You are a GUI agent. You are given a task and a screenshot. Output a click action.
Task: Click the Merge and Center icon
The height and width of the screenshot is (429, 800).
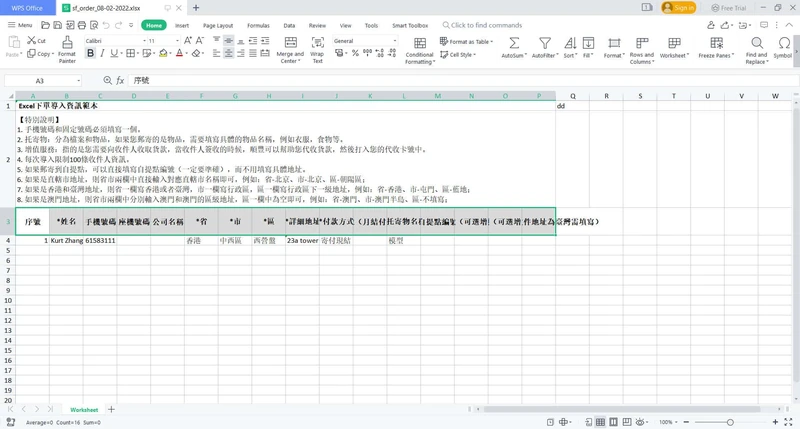pos(290,42)
